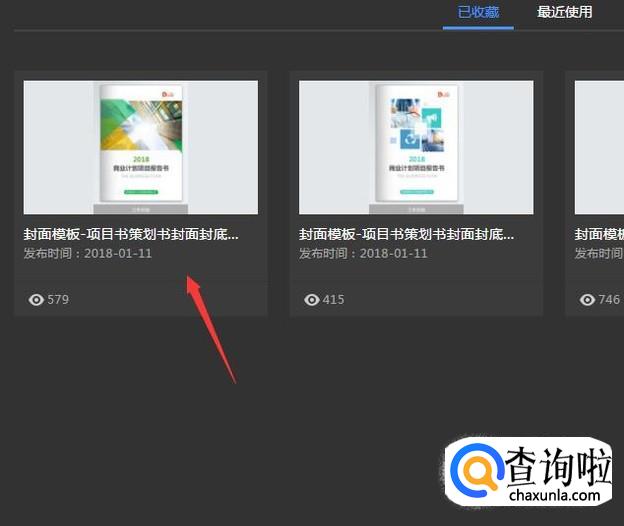Select the partially visible third template thumbnail
Image resolution: width=624 pixels, height=526 pixels.
click(598, 147)
